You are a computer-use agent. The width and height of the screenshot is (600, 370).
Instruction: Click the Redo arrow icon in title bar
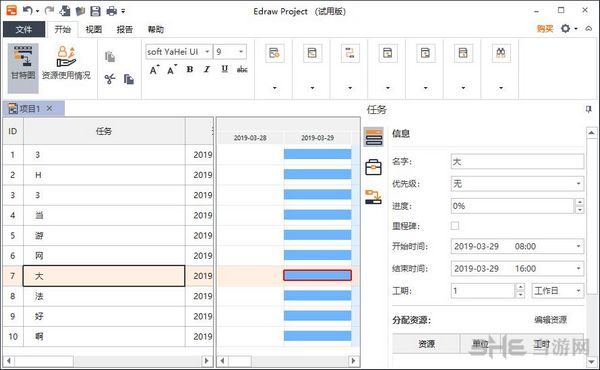click(x=49, y=11)
